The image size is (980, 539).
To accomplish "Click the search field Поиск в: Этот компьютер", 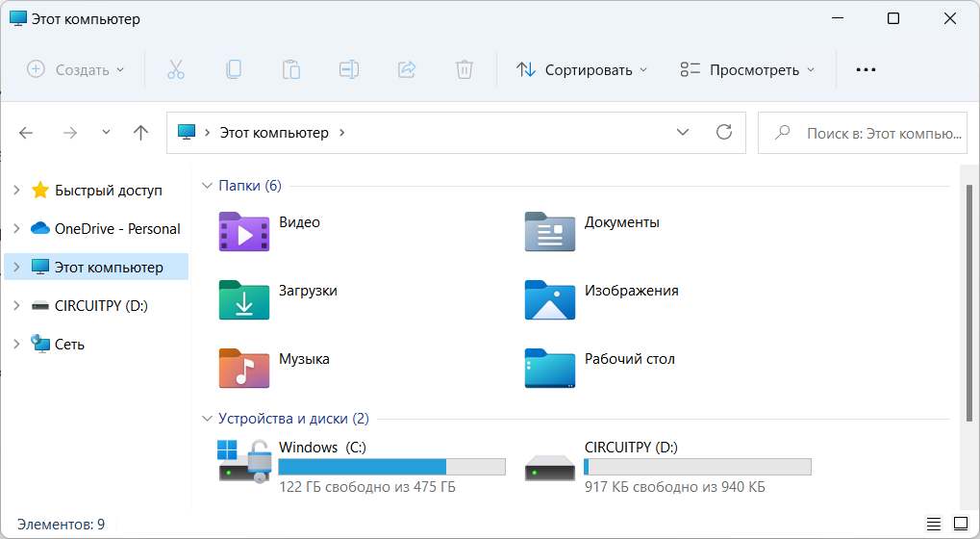I will click(863, 133).
